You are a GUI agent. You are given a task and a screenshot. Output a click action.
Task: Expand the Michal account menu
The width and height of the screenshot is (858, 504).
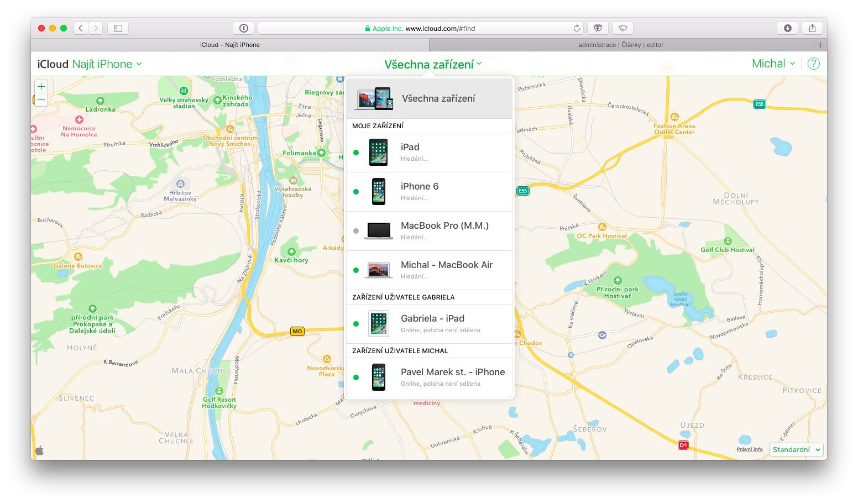772,63
